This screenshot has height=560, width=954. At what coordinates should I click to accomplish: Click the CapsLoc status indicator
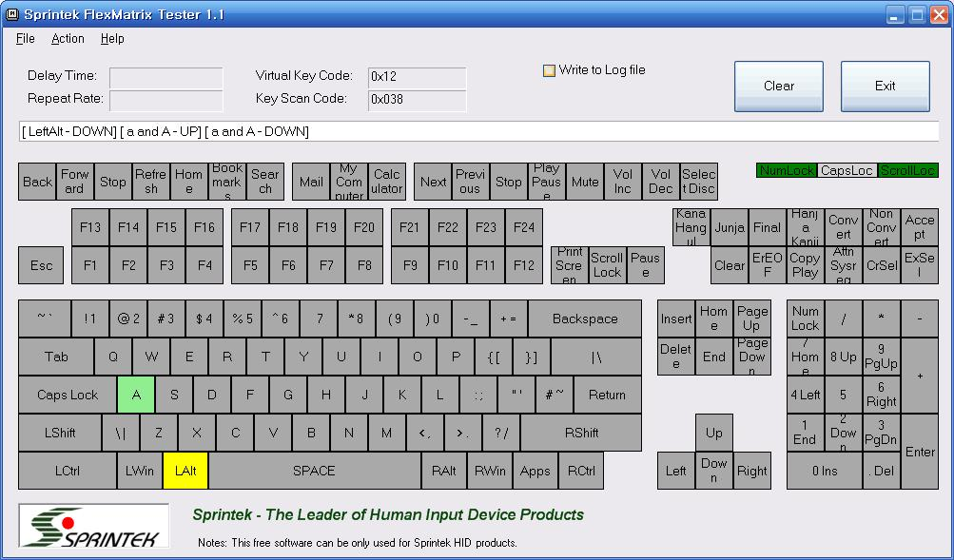pyautogui.click(x=847, y=170)
